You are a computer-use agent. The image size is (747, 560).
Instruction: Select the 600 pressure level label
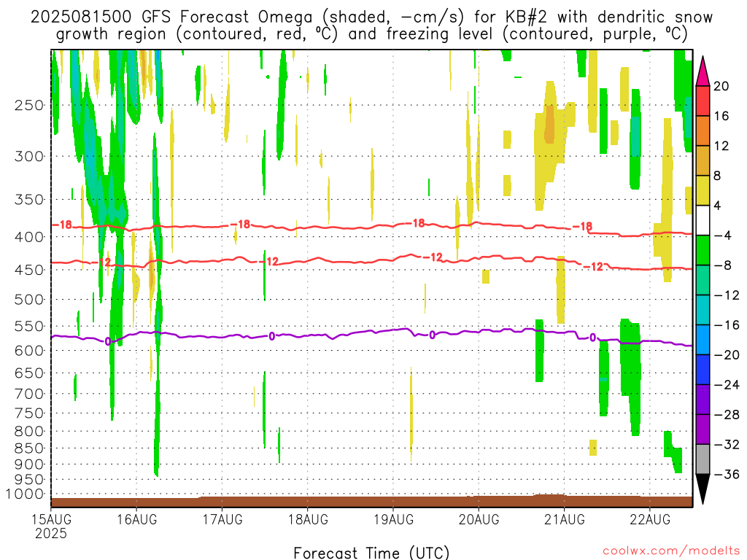[29, 351]
